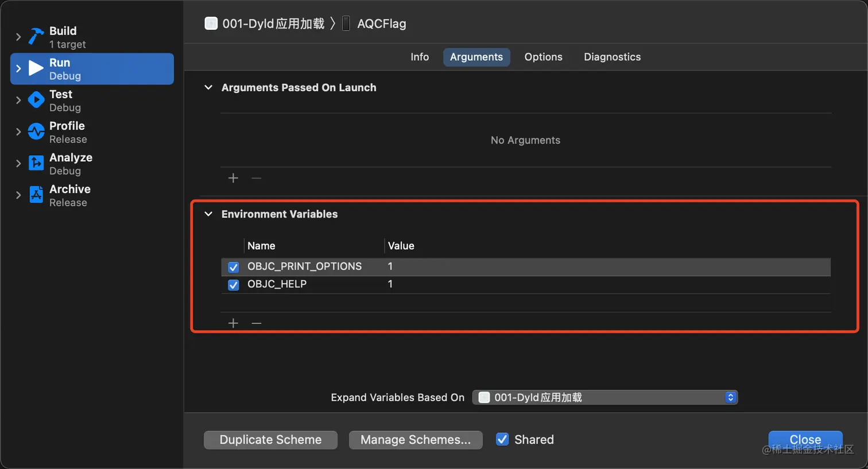Image resolution: width=868 pixels, height=469 pixels.
Task: Add a launch argument with plus button
Action: [x=233, y=178]
